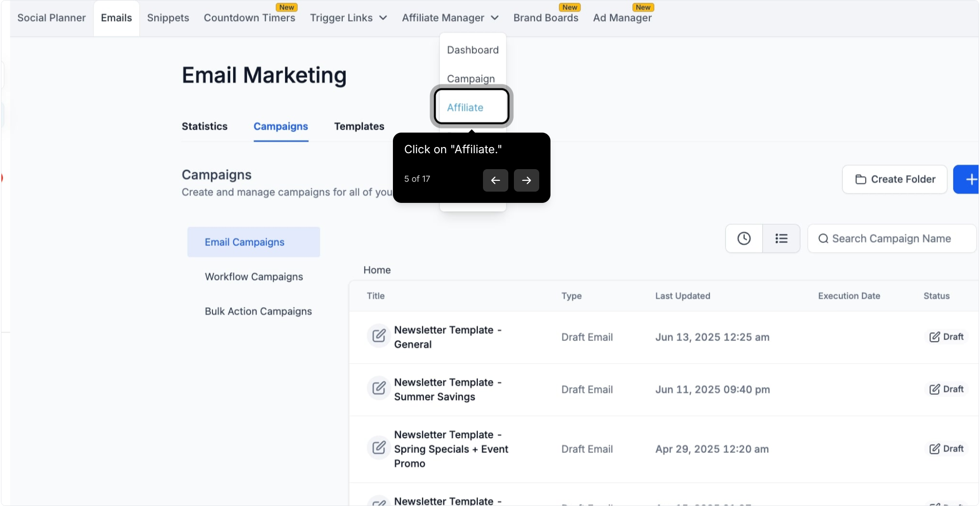Collapse the Affiliate Manager dropdown
The width and height of the screenshot is (980, 506).
click(x=450, y=18)
